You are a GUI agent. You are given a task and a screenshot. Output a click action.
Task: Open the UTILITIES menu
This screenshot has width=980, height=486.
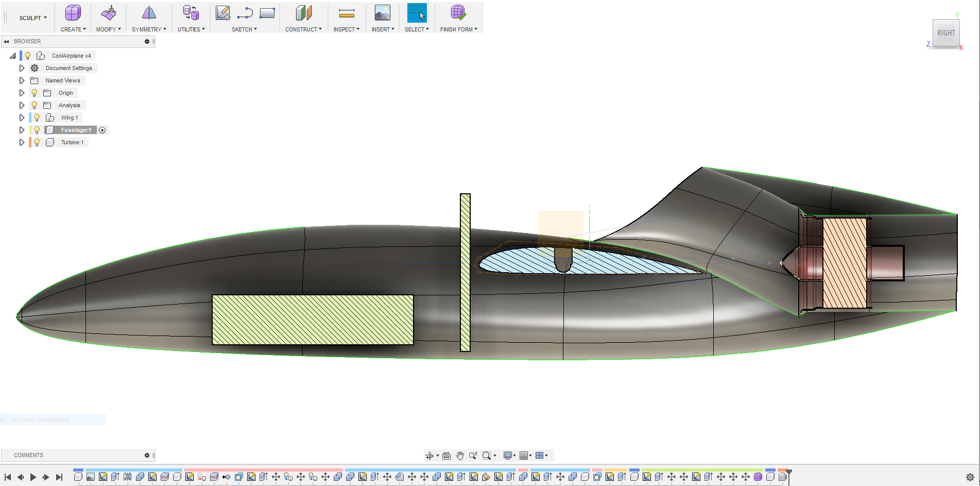click(x=191, y=29)
